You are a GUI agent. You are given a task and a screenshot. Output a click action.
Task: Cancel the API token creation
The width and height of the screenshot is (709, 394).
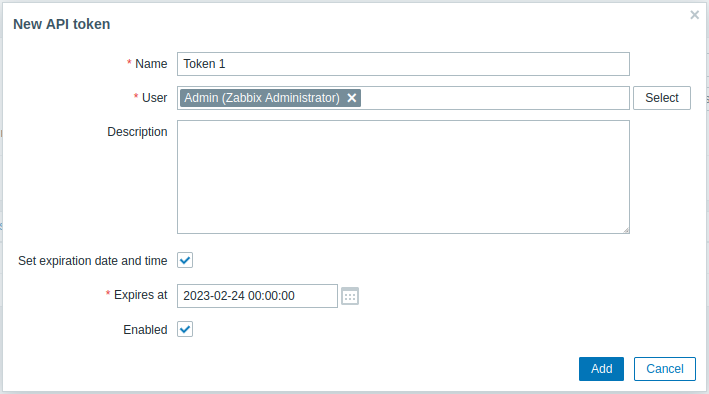pos(665,369)
